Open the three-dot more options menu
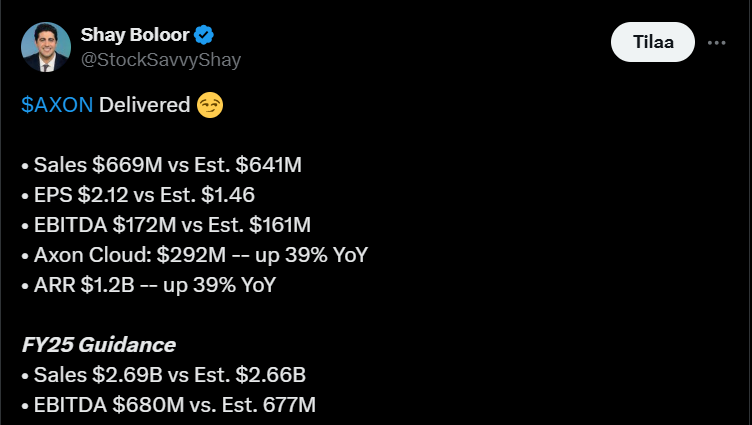The image size is (752, 425). [716, 43]
